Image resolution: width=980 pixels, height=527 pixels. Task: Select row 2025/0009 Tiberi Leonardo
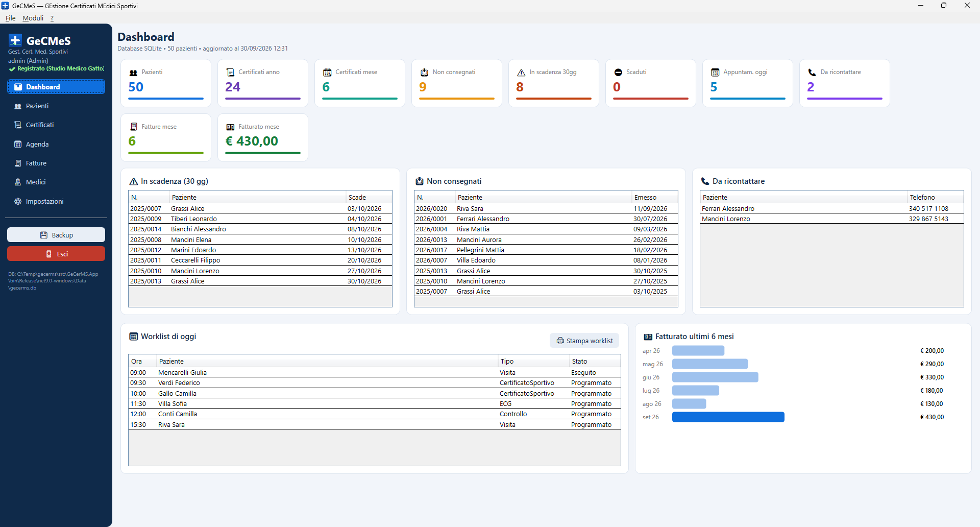click(260, 219)
